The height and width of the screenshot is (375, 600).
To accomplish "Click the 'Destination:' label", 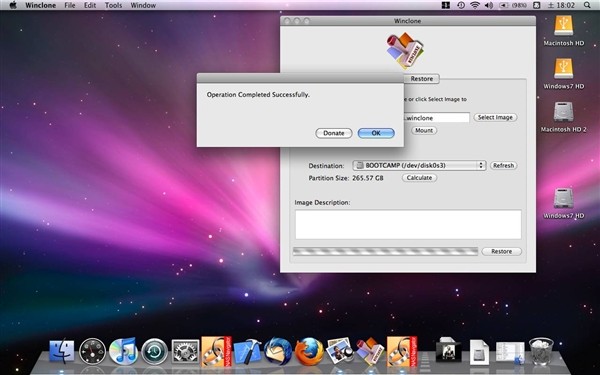I will (326, 166).
